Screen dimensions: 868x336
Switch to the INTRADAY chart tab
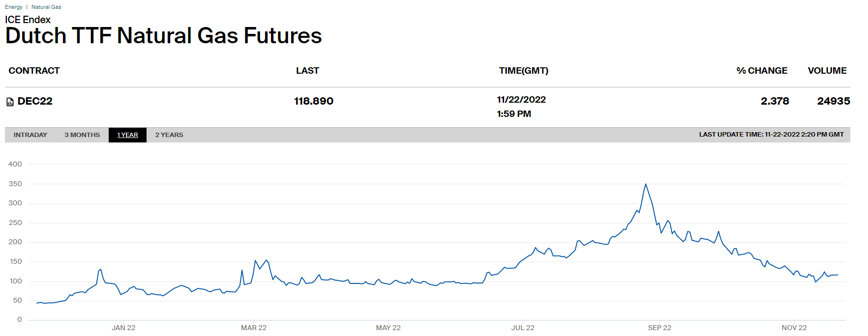[x=30, y=135]
